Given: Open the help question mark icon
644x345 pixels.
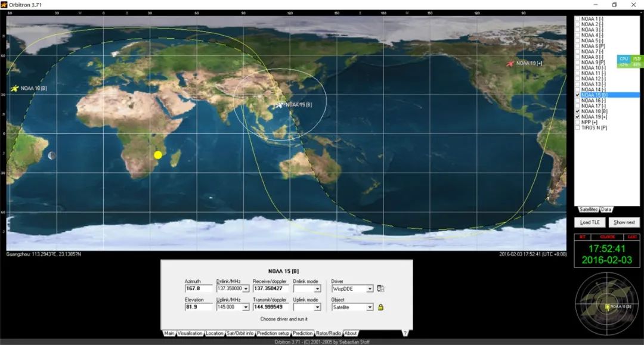Looking at the screenshot, I should tap(404, 333).
